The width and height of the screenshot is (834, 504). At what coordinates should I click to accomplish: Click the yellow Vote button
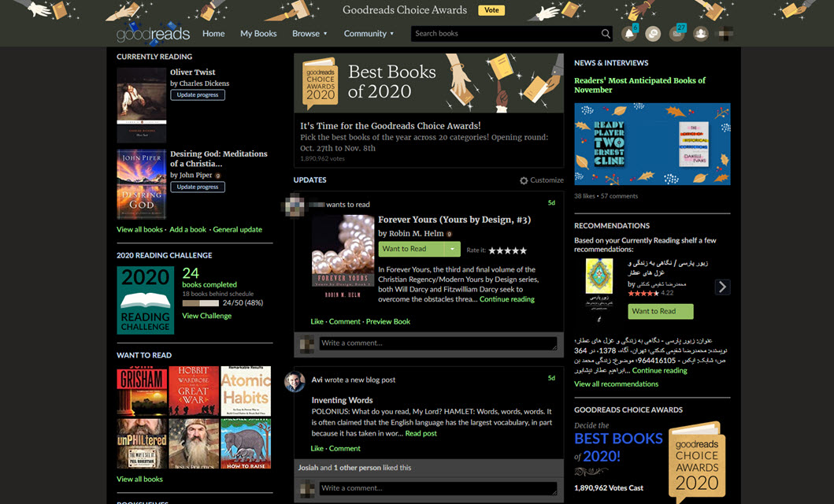(x=491, y=10)
